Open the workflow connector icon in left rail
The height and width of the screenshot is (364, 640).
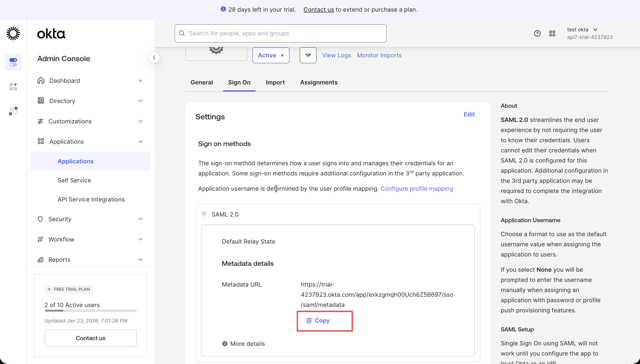(x=13, y=111)
